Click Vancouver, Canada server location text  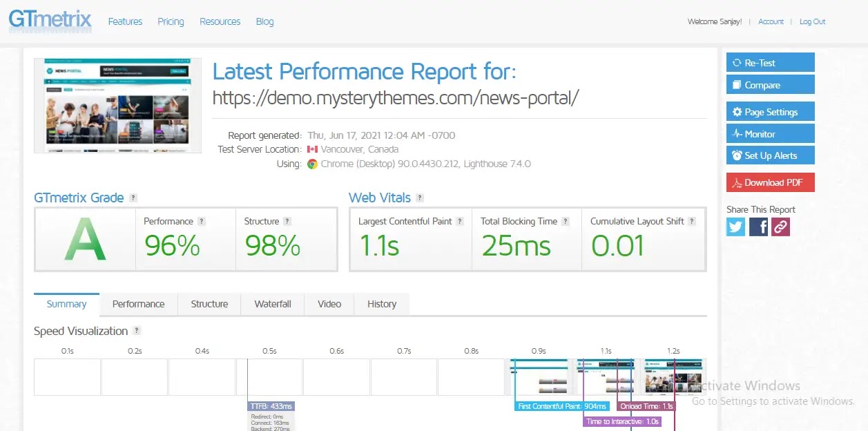[360, 149]
